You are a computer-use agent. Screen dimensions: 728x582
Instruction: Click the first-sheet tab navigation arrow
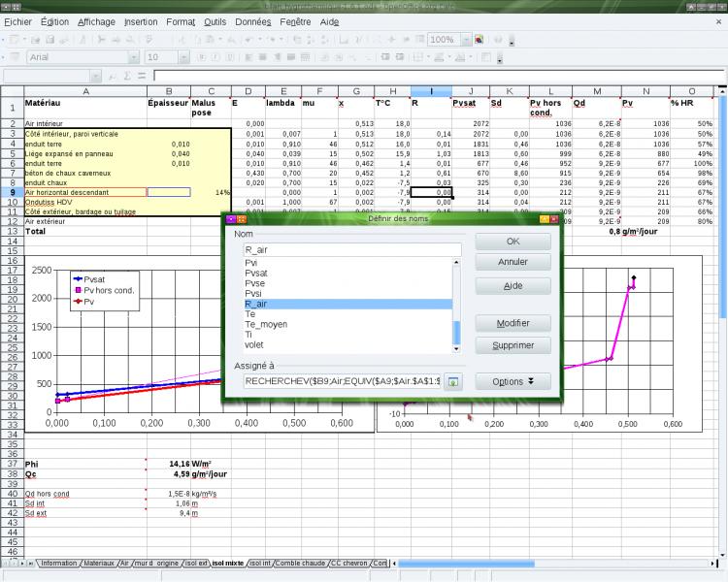(x=6, y=564)
